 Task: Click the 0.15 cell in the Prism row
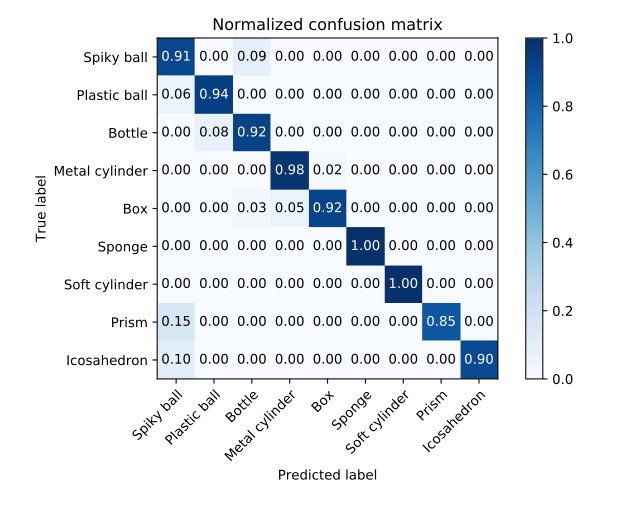click(x=176, y=322)
